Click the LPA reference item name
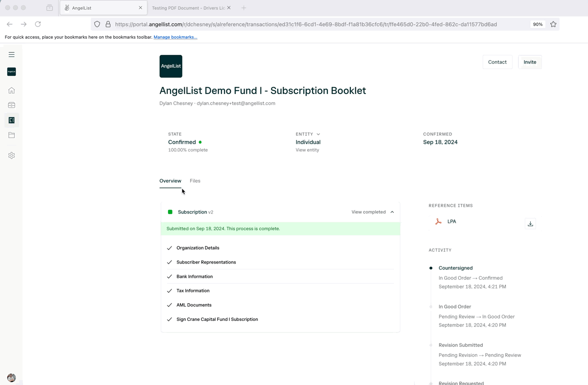 tap(452, 221)
